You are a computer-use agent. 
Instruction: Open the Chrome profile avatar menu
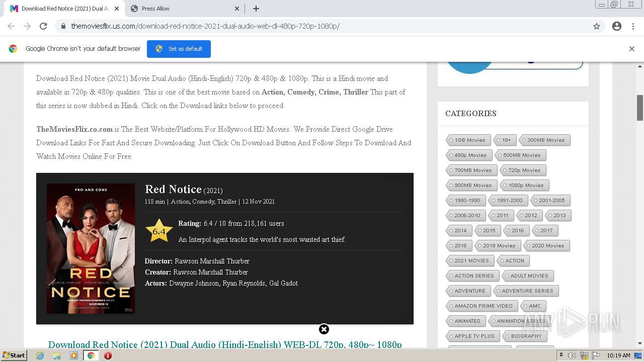click(617, 26)
